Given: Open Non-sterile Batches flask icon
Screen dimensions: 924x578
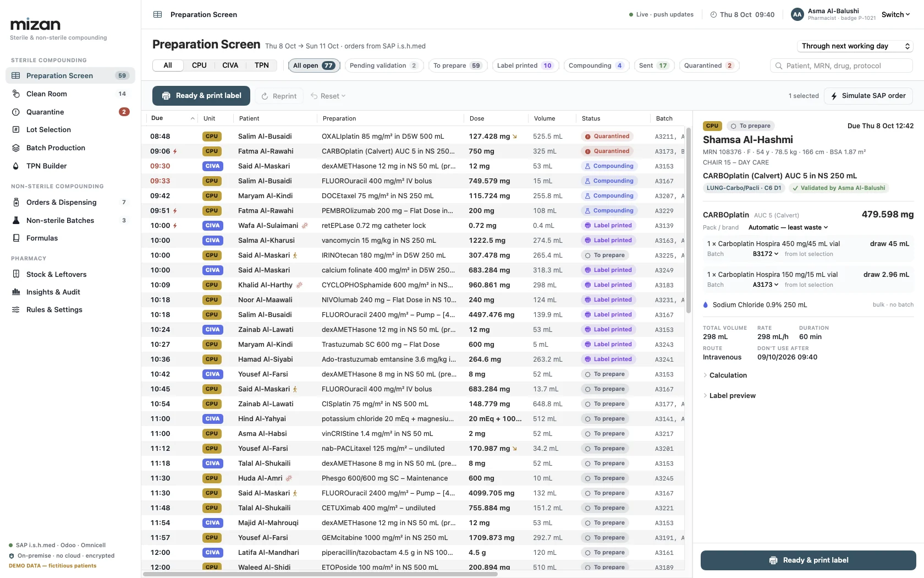Looking at the screenshot, I should 16,220.
